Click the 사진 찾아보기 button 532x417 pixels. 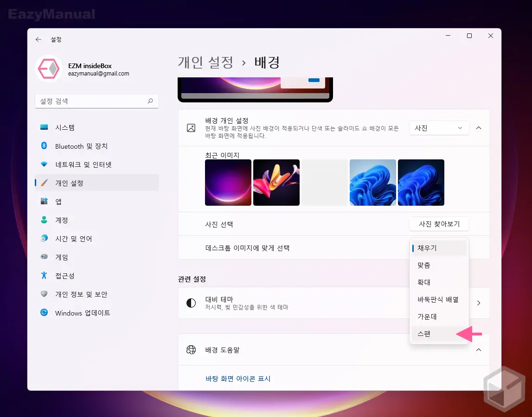pos(439,223)
